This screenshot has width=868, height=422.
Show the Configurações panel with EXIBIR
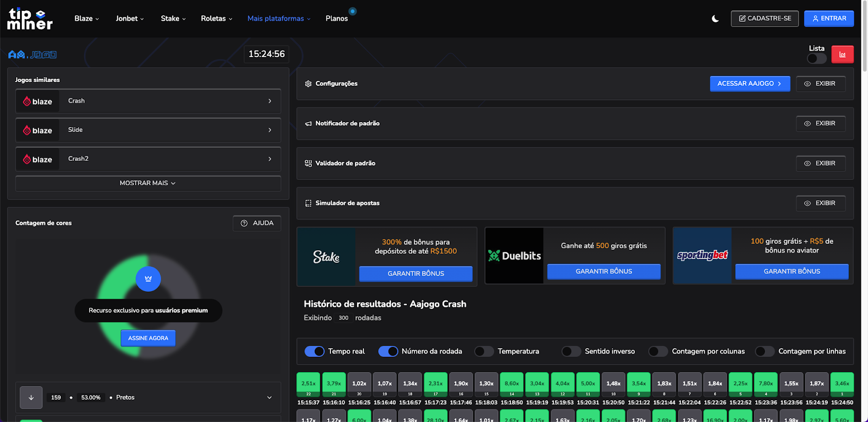[821, 84]
